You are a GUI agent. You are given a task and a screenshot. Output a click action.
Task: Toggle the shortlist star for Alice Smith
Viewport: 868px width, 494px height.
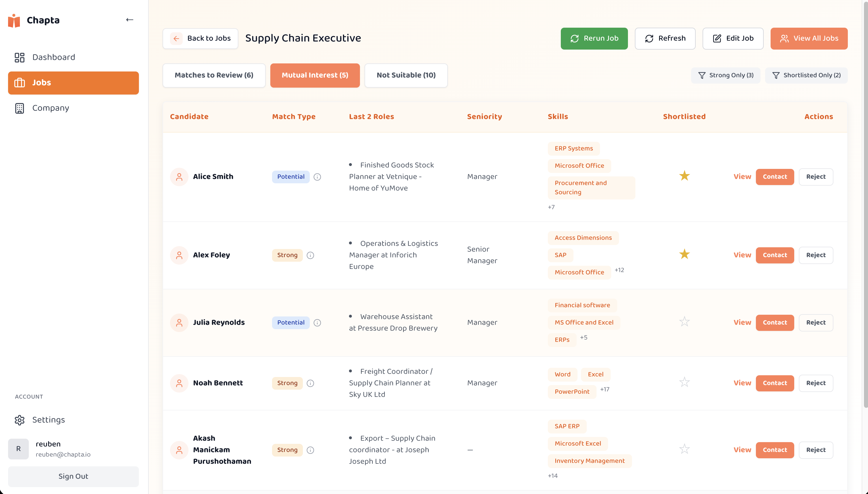click(684, 176)
